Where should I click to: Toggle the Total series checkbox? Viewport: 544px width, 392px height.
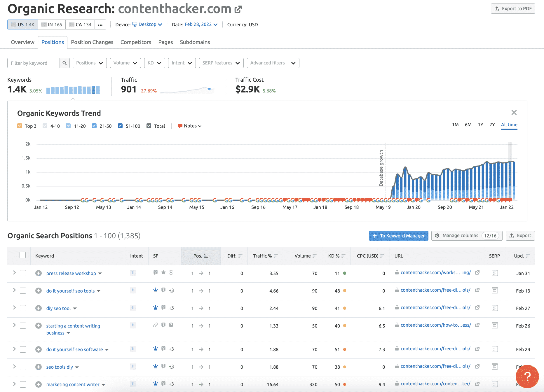149,126
